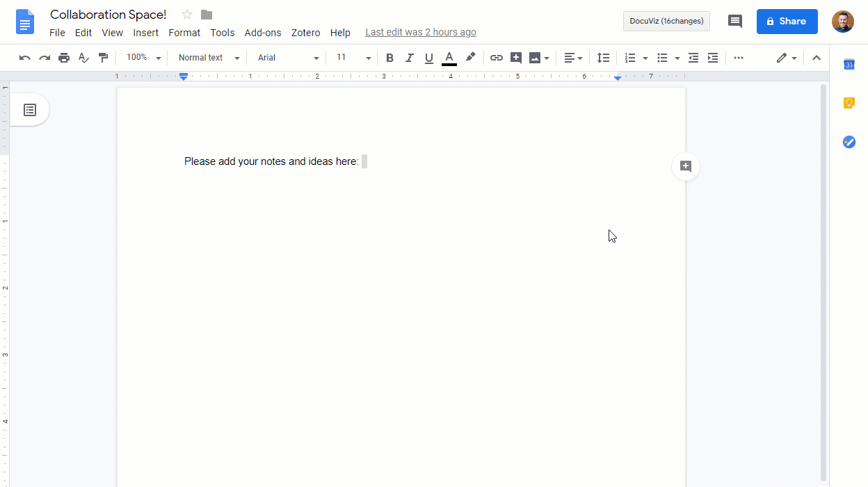Toggle underline formatting
This screenshot has width=868, height=487.
click(x=428, y=58)
